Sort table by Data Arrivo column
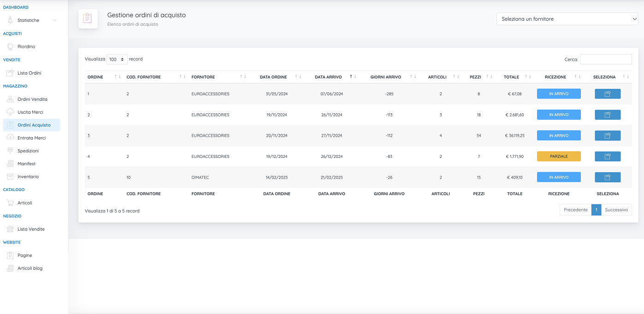The image size is (644, 314). click(328, 77)
